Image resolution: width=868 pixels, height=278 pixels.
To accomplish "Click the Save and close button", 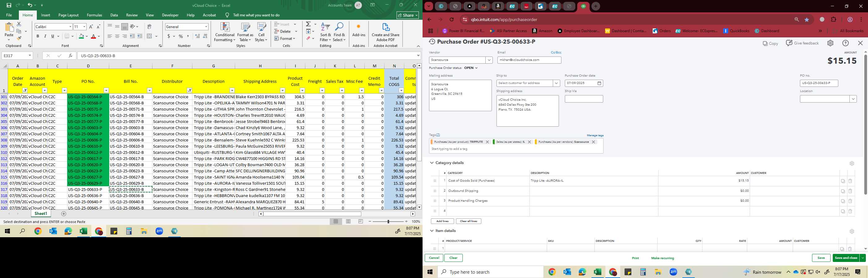I will [x=846, y=258].
